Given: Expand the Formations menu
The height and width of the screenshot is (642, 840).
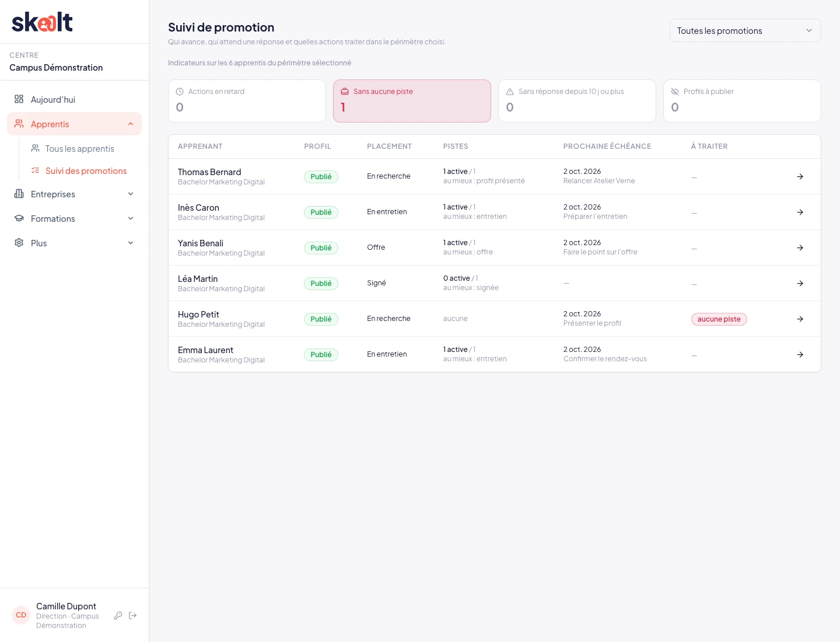Looking at the screenshot, I should (74, 218).
